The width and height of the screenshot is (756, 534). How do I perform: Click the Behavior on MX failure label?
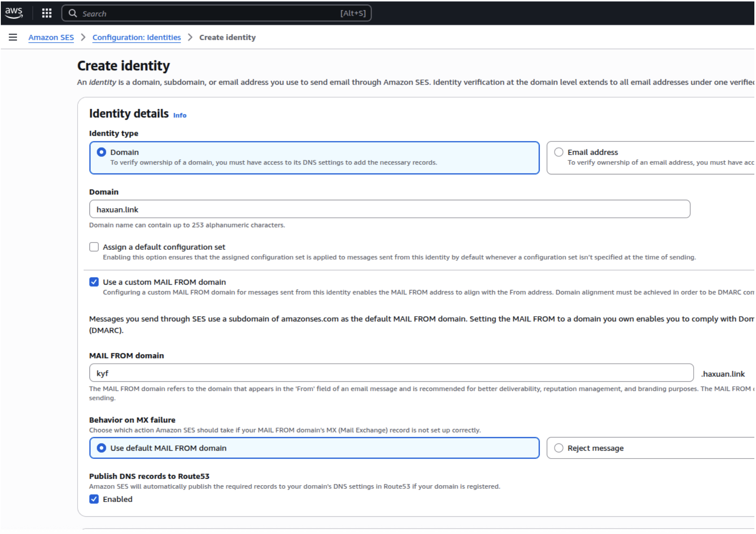[132, 420]
